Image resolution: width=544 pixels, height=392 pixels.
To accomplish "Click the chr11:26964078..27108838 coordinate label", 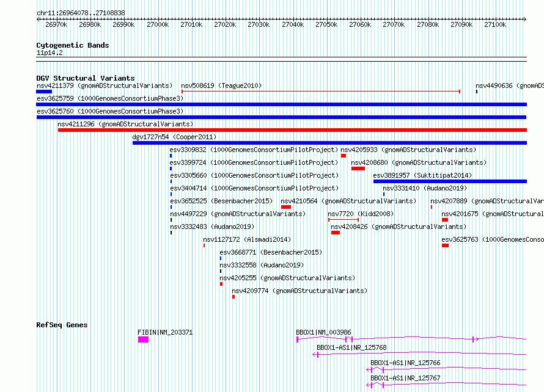I will click(x=81, y=13).
